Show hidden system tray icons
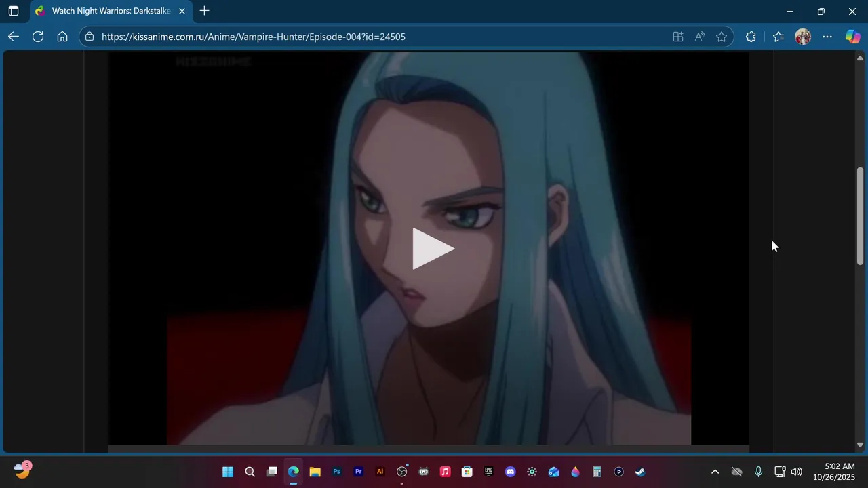This screenshot has height=488, width=868. tap(715, 472)
